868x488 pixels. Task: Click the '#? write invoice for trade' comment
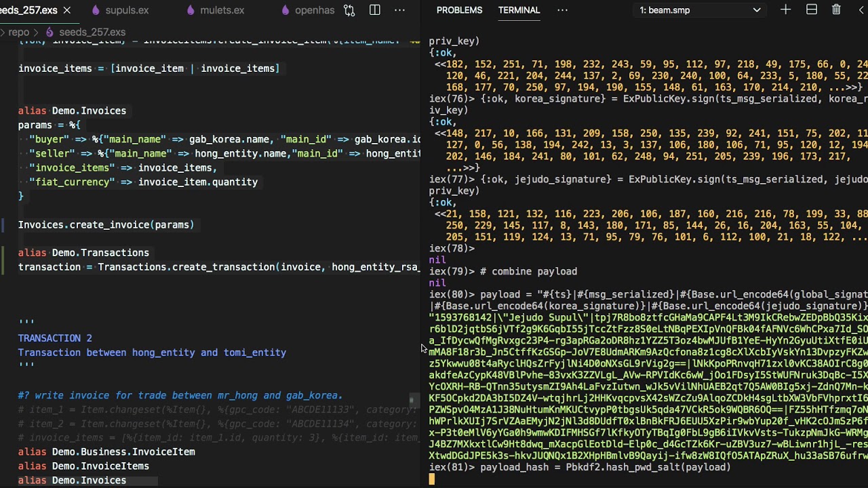click(x=180, y=395)
